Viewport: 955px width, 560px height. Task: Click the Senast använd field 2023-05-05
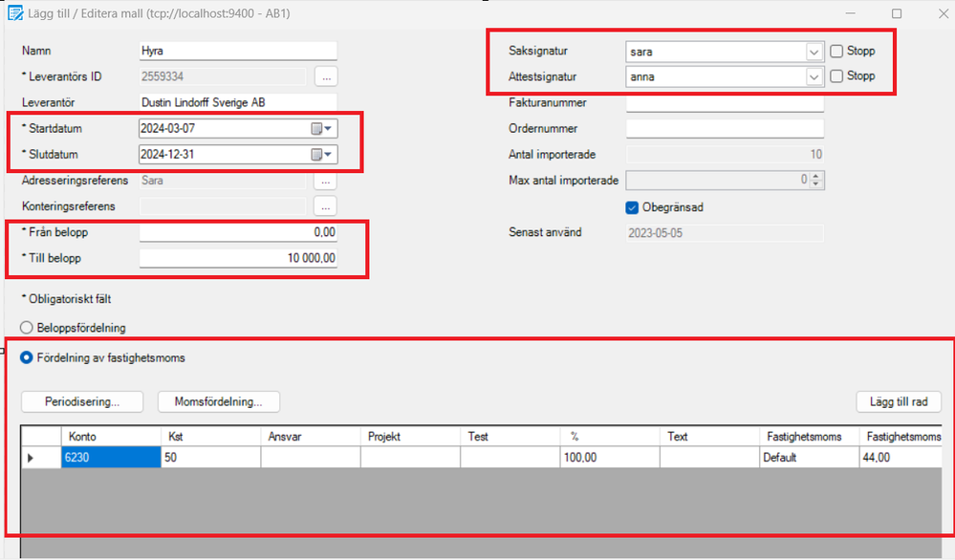pos(725,233)
